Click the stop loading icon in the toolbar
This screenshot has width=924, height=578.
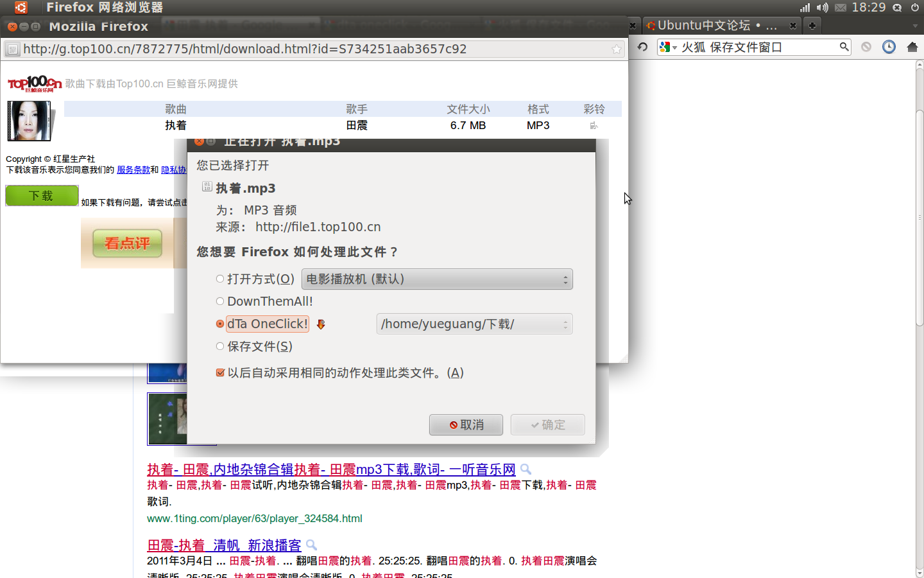coord(866,47)
